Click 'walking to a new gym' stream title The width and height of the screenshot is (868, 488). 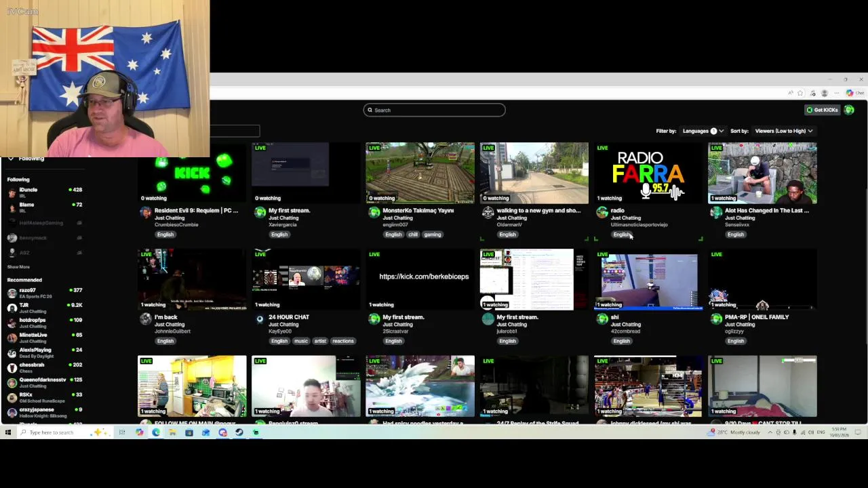click(x=538, y=211)
